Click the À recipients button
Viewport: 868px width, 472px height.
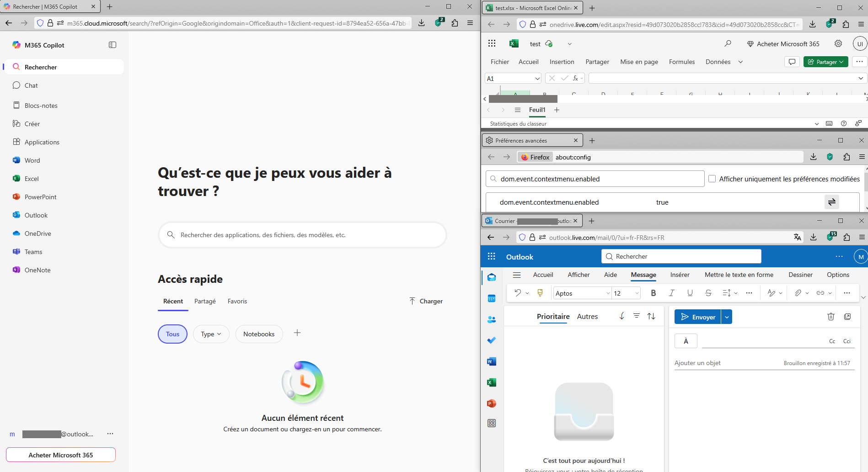686,341
